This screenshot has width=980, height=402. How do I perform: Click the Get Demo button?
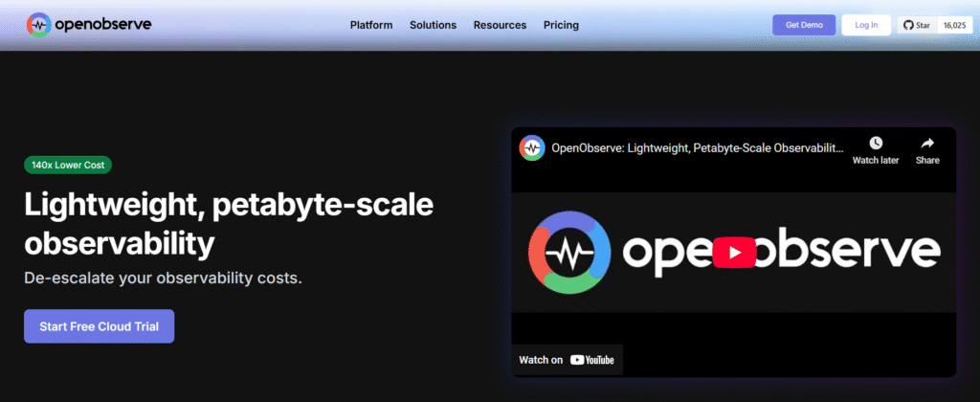804,25
